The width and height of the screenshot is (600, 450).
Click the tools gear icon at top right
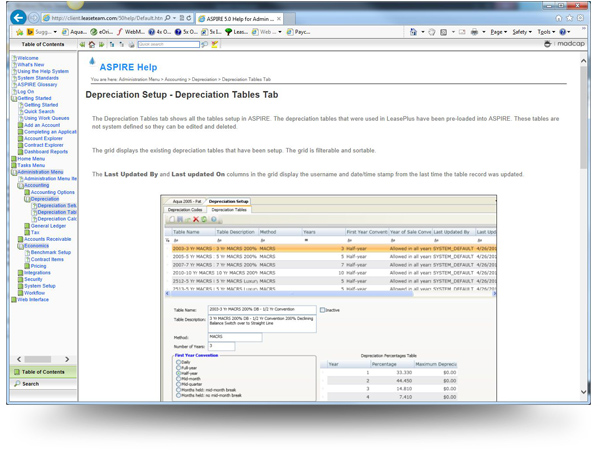tap(580, 18)
